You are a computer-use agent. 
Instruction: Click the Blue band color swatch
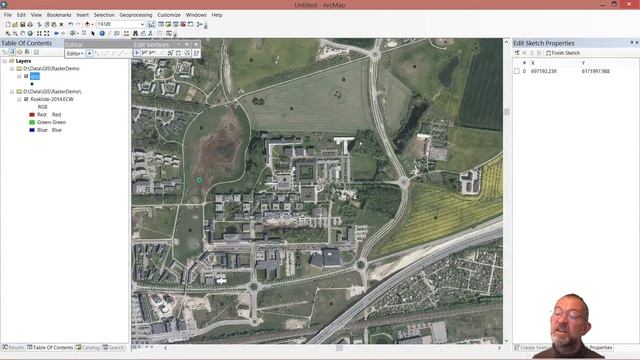32,130
